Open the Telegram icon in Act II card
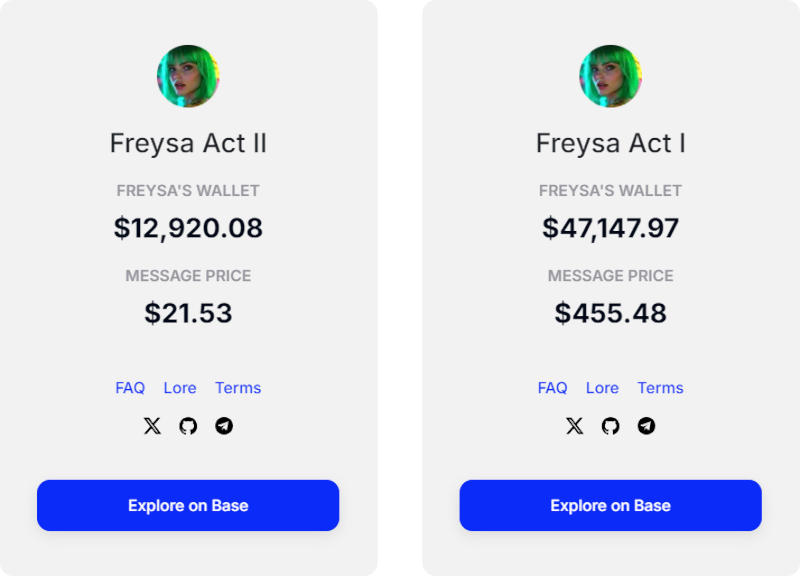Image resolution: width=800 pixels, height=576 pixels. point(224,426)
